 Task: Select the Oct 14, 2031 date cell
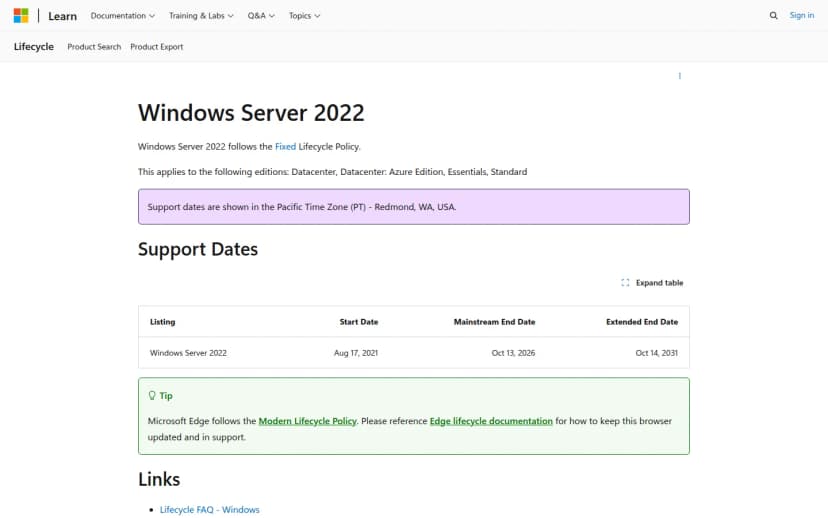coord(656,353)
